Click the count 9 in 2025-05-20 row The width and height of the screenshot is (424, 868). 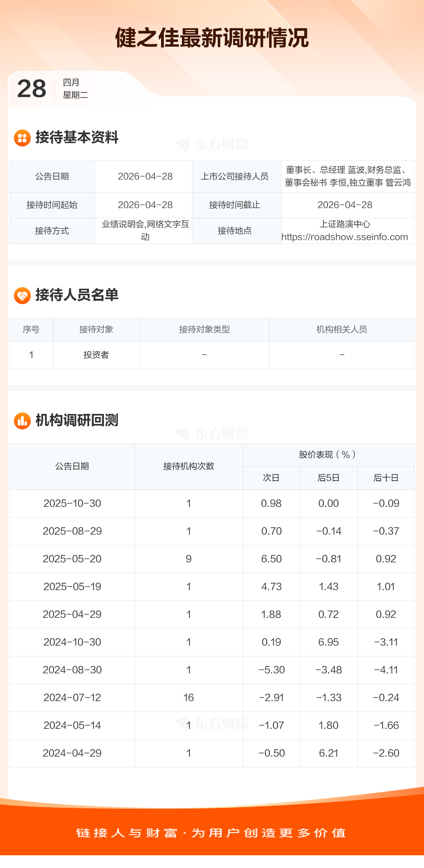(x=188, y=559)
